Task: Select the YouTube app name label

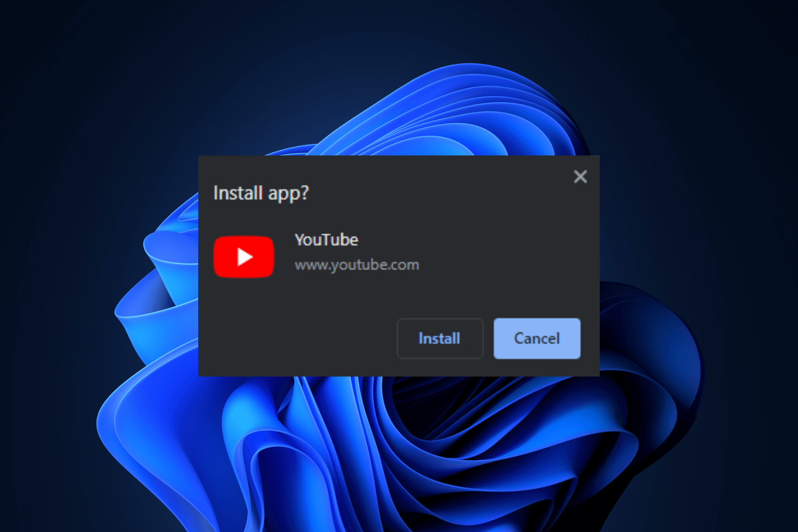Action: coord(326,239)
